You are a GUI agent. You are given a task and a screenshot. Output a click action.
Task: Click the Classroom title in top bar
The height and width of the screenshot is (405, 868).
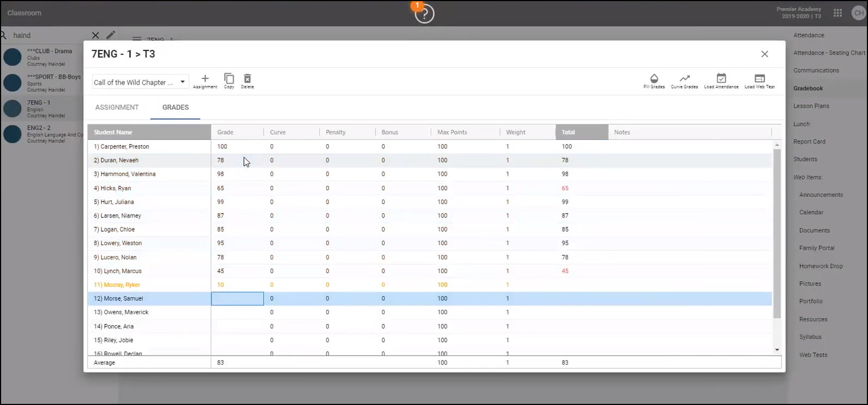[24, 13]
